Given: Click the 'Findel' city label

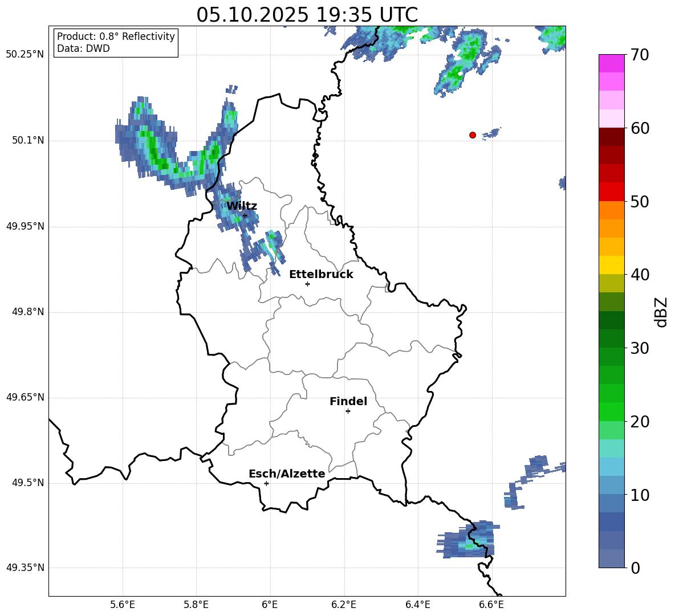Looking at the screenshot, I should [348, 401].
